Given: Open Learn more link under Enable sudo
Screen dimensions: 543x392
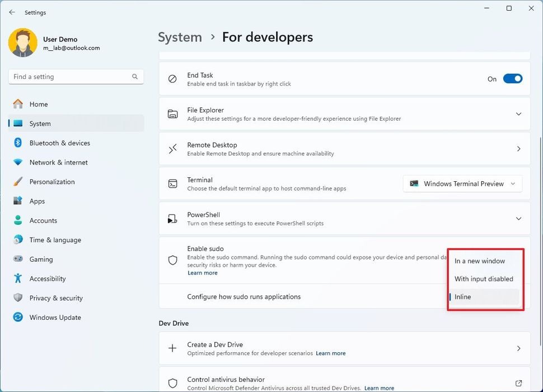Looking at the screenshot, I should tap(203, 273).
